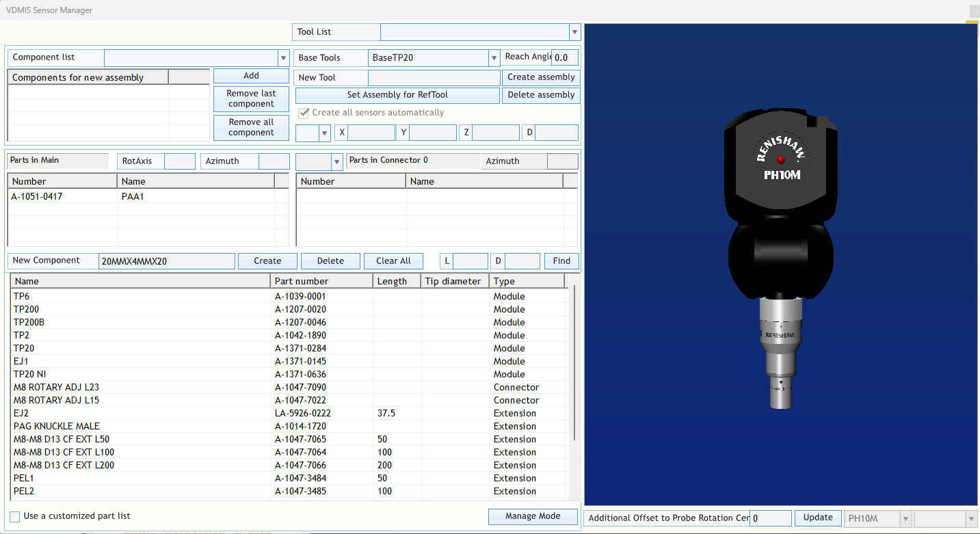Select the TP200 row
The image size is (980, 534).
point(289,309)
